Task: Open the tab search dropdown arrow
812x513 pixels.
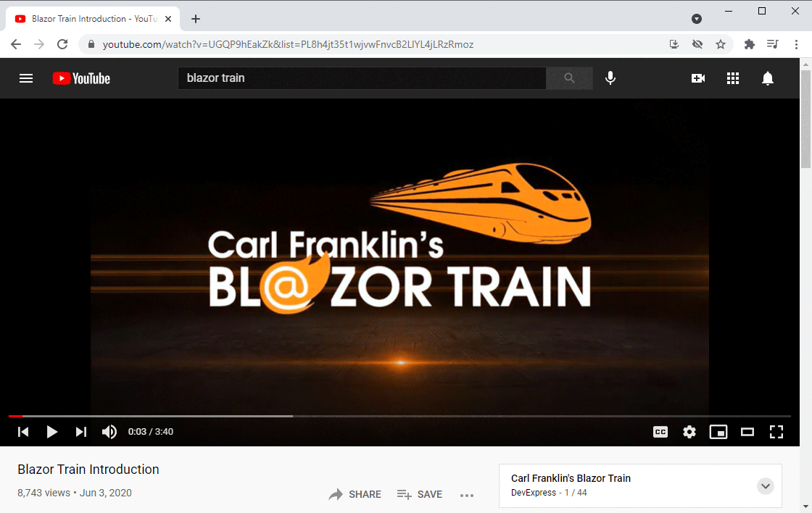Action: [697, 19]
